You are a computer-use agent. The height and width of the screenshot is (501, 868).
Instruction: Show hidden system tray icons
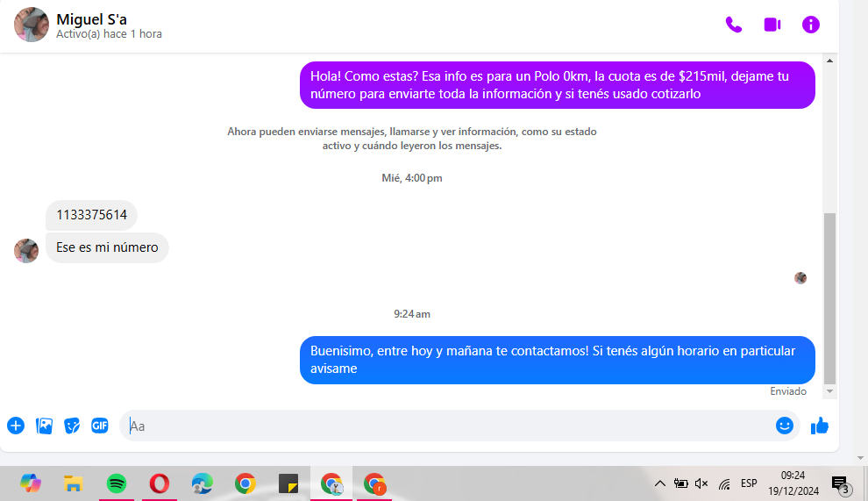[x=659, y=483]
